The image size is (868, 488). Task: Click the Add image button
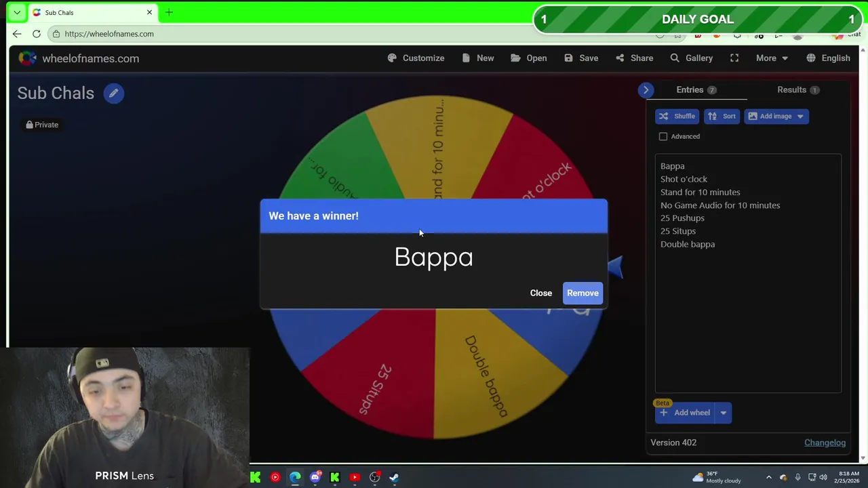[x=769, y=116]
